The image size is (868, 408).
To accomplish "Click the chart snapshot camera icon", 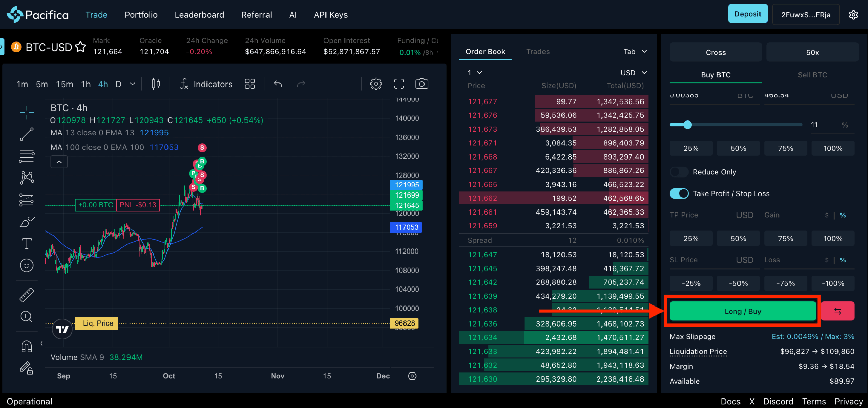I will tap(421, 84).
